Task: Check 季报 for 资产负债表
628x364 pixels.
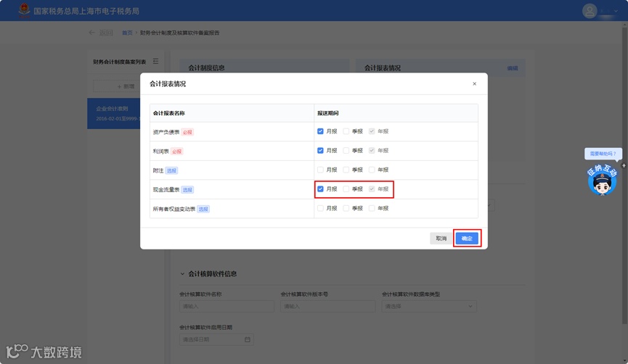Action: (x=346, y=131)
